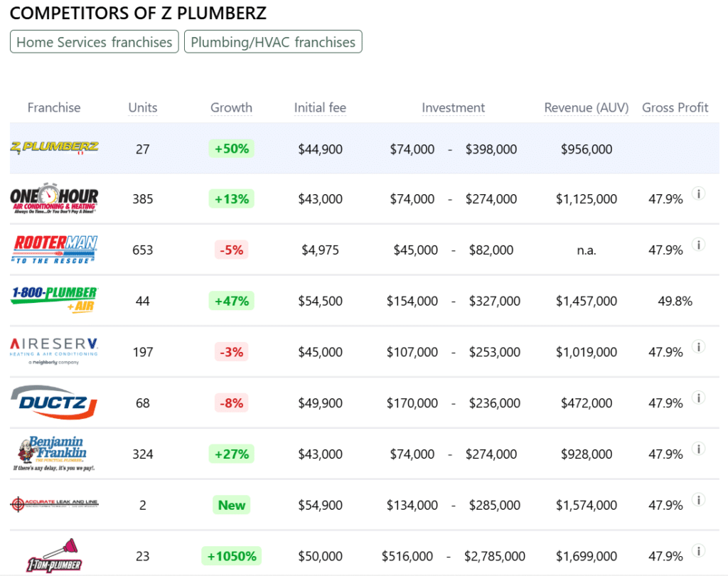
Task: Open the Ductz franchise logo
Action: (x=54, y=402)
